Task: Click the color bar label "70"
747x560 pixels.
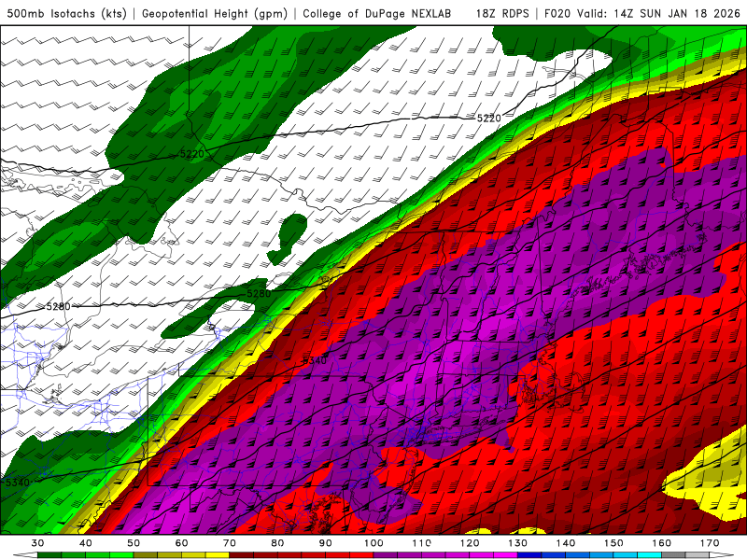Action: click(x=230, y=543)
